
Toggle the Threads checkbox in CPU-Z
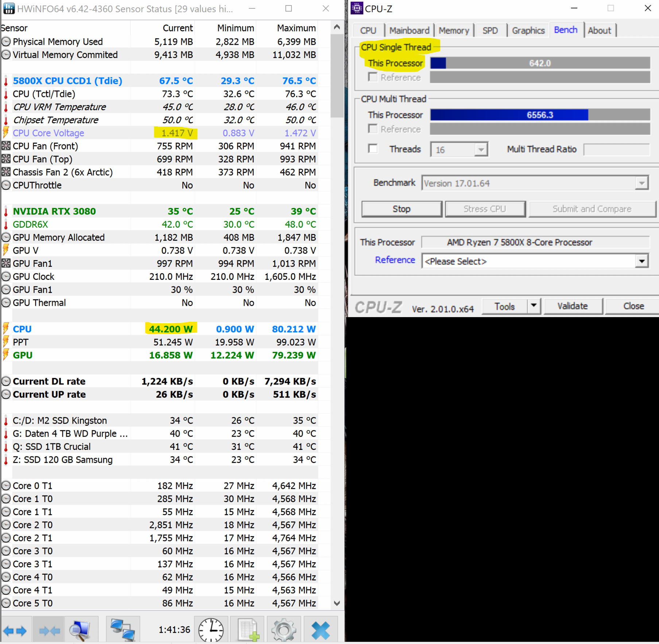(373, 149)
